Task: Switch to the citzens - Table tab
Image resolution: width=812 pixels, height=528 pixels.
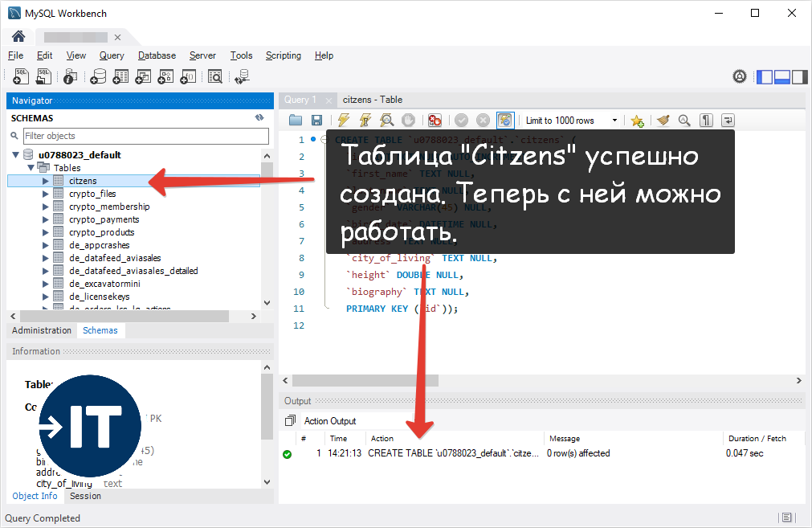Action: [373, 100]
